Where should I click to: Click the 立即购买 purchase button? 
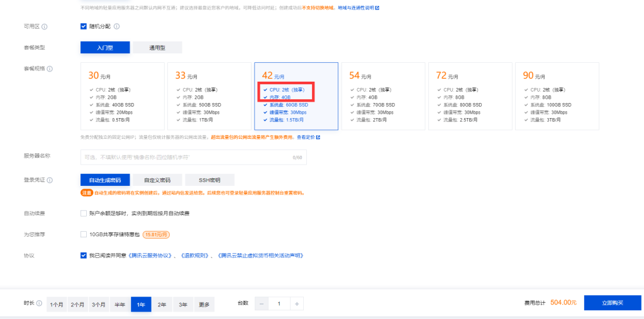coord(613,303)
